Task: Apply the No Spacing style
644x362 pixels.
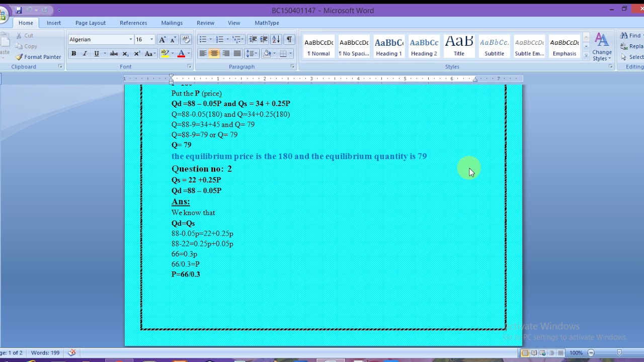Action: click(354, 47)
